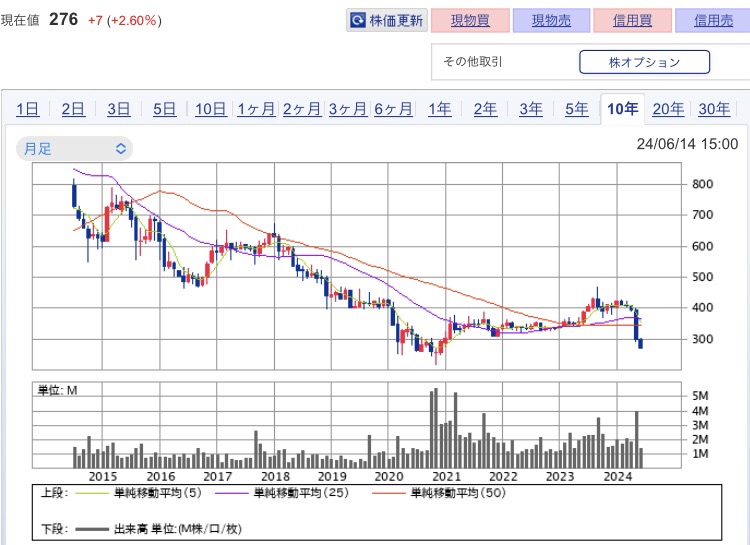The height and width of the screenshot is (545, 750).
Task: Switch chart to 1年 range
Action: click(x=440, y=109)
